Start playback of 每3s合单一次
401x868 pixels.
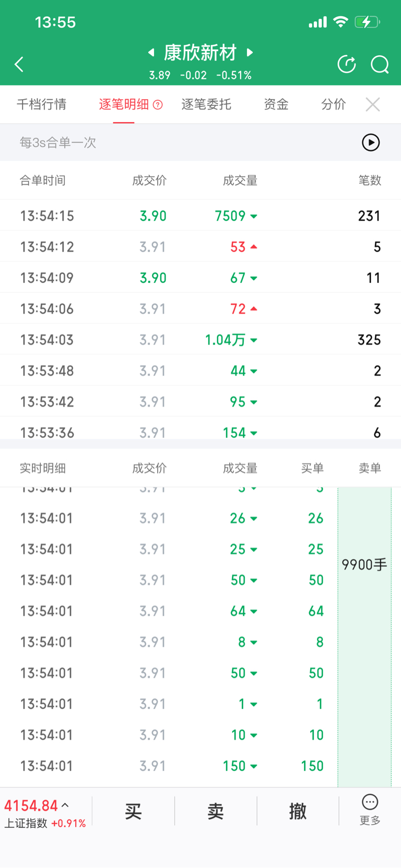tap(371, 142)
